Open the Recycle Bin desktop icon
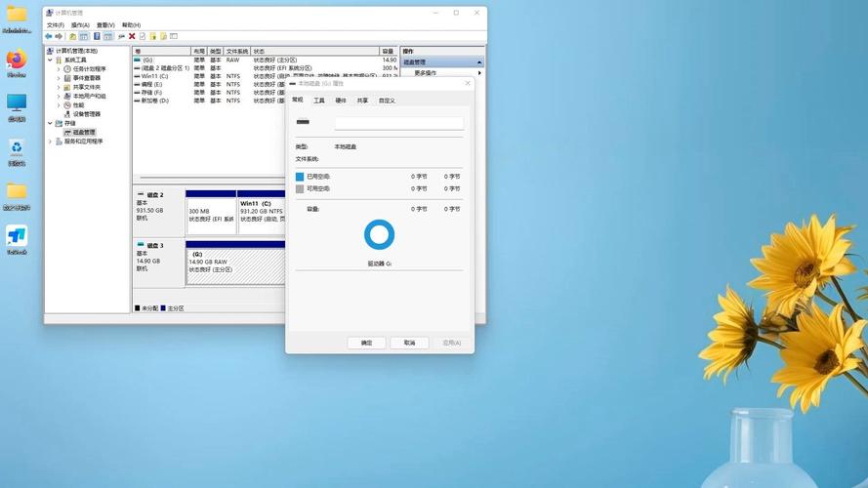Image resolution: width=868 pixels, height=488 pixels. pyautogui.click(x=17, y=148)
